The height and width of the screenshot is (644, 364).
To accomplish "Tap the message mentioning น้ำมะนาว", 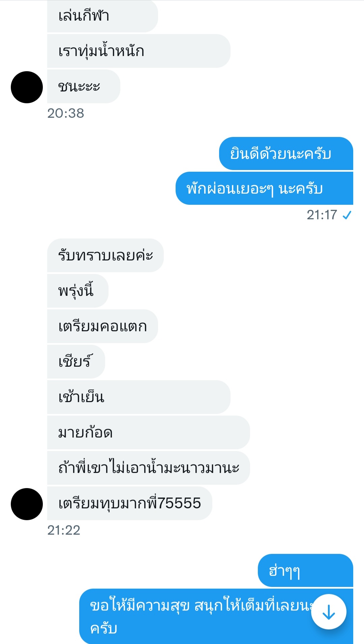I will 148,468.
